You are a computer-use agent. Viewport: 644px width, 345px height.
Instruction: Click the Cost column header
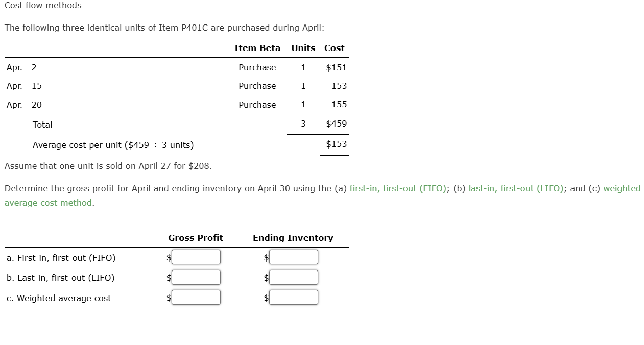coord(334,48)
